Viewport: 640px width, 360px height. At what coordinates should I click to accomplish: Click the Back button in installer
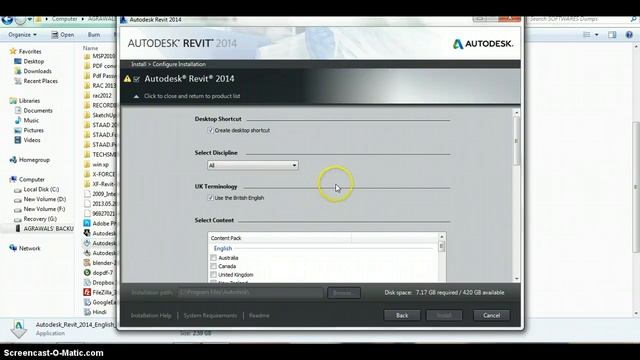(402, 315)
